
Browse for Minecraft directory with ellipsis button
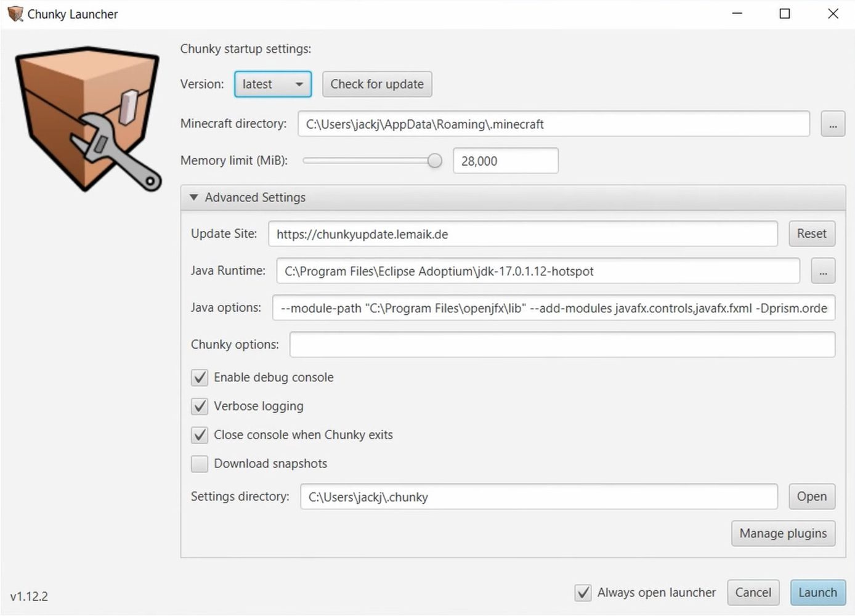tap(833, 124)
